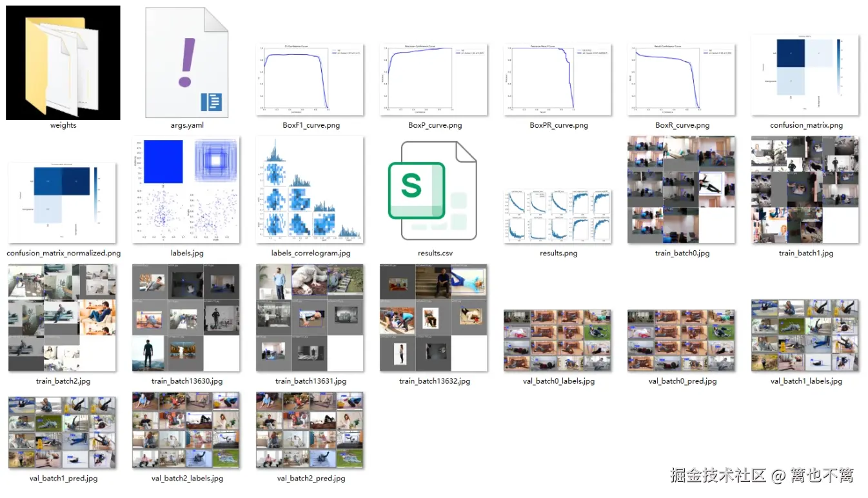Select the args.yaml file icon
This screenshot has width=868, height=498.
pos(187,63)
